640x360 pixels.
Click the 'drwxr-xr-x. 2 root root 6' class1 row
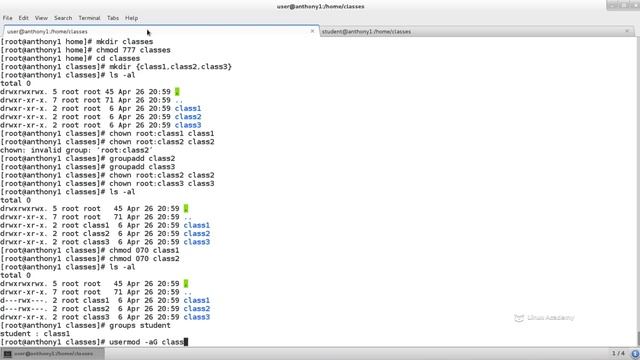tap(101, 109)
